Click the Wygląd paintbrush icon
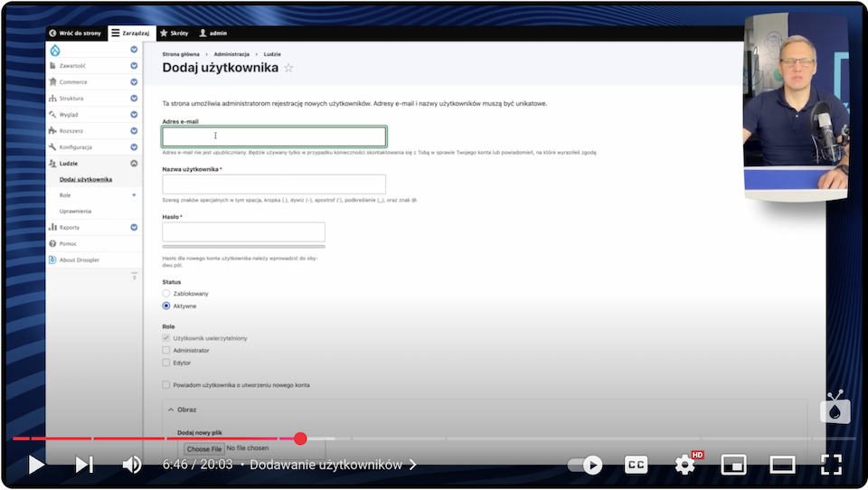Screen dimensions: 868x490 (x=52, y=115)
